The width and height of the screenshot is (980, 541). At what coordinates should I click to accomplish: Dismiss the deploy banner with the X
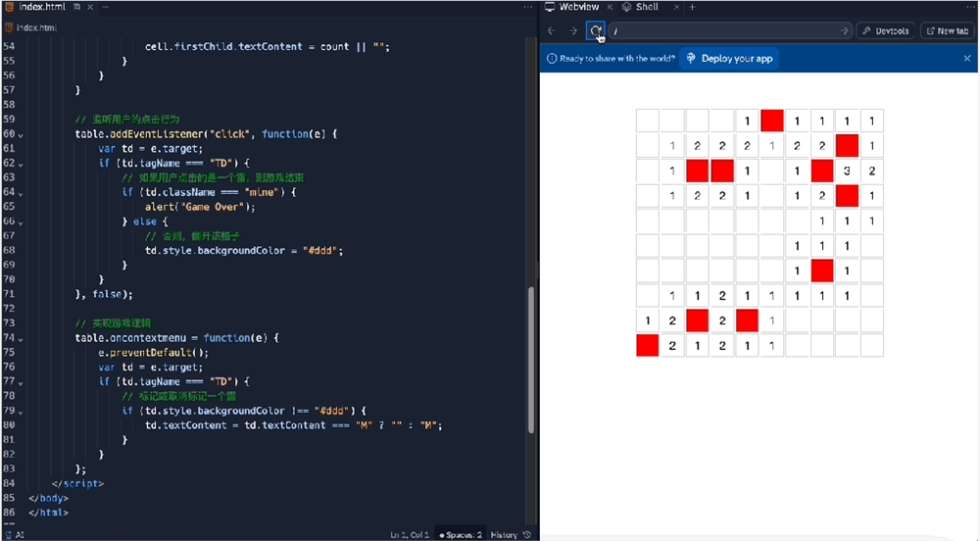966,58
